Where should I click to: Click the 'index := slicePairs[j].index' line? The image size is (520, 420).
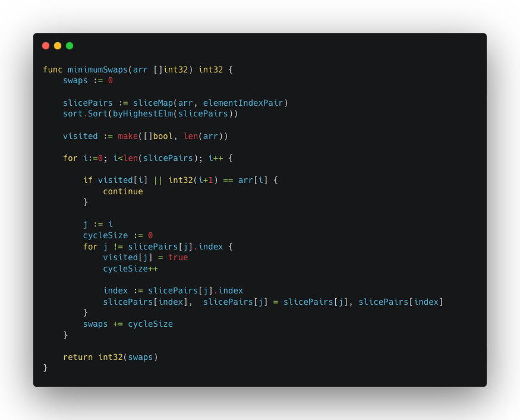(173, 290)
